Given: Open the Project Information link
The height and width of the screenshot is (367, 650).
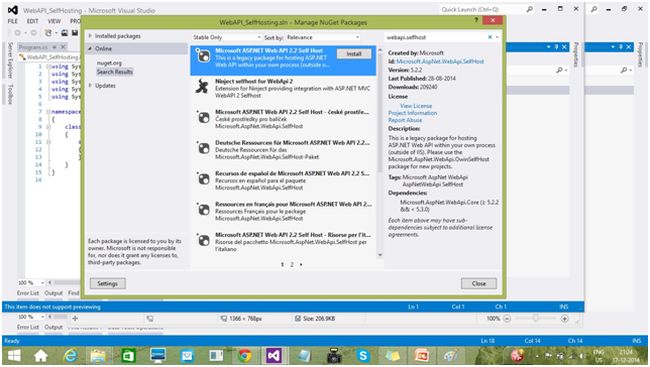Looking at the screenshot, I should (412, 113).
